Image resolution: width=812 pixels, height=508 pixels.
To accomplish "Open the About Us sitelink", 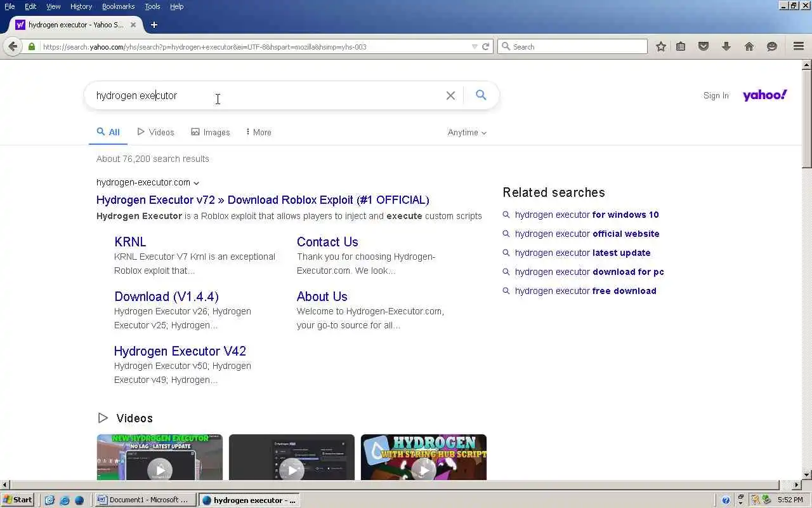I will pyautogui.click(x=322, y=297).
